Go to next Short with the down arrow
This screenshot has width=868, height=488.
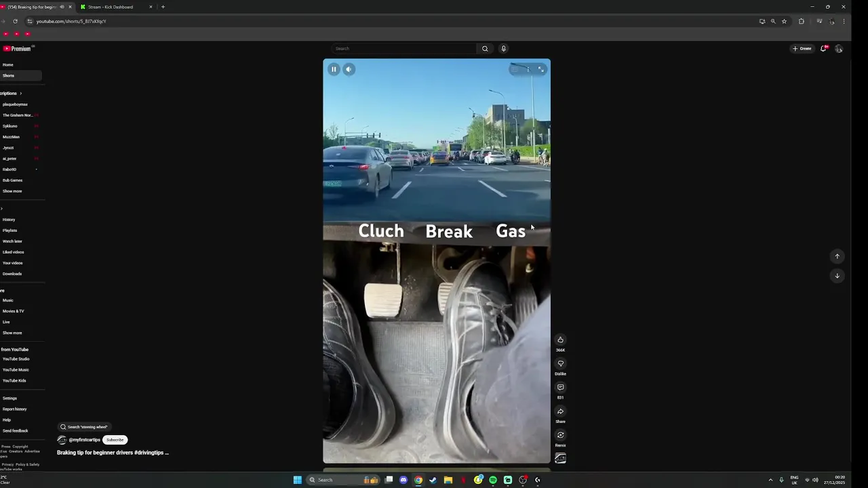tap(837, 276)
